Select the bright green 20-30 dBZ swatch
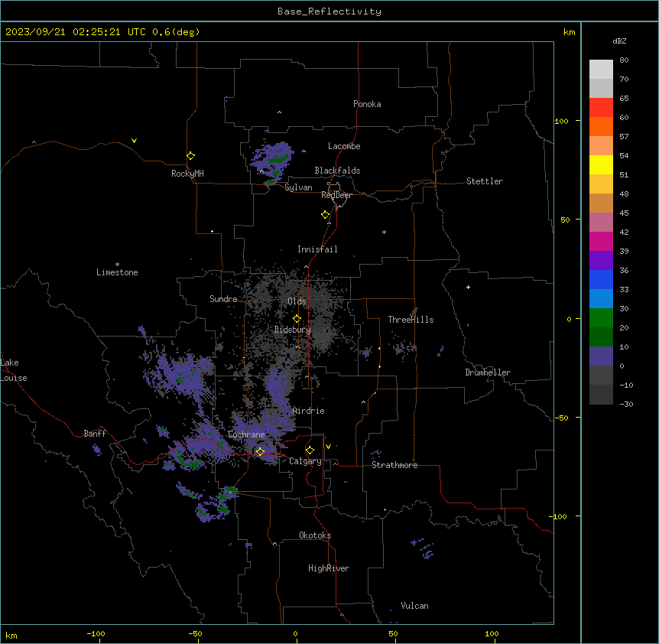The width and height of the screenshot is (659, 644). [601, 318]
